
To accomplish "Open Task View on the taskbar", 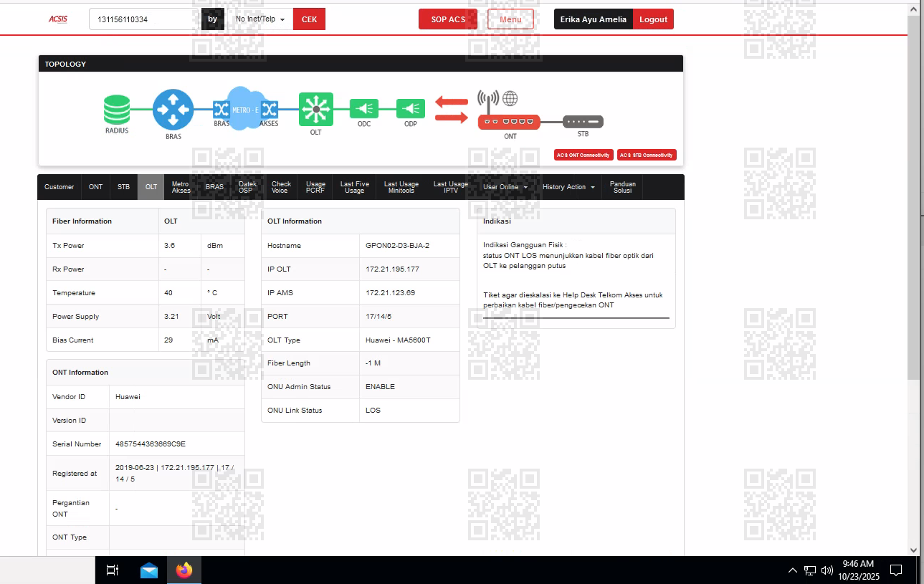I will 113,570.
